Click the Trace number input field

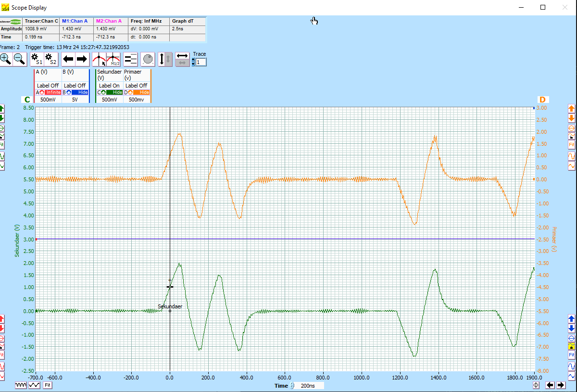pos(201,62)
